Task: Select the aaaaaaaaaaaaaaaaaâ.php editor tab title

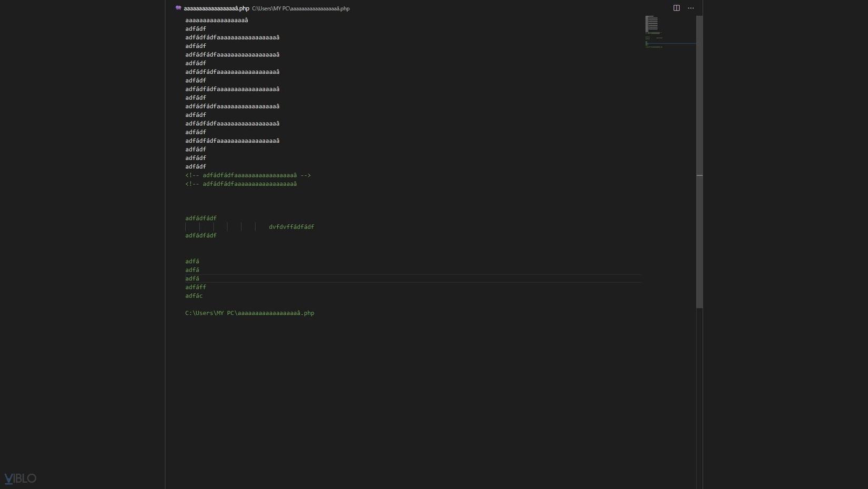Action: (216, 8)
